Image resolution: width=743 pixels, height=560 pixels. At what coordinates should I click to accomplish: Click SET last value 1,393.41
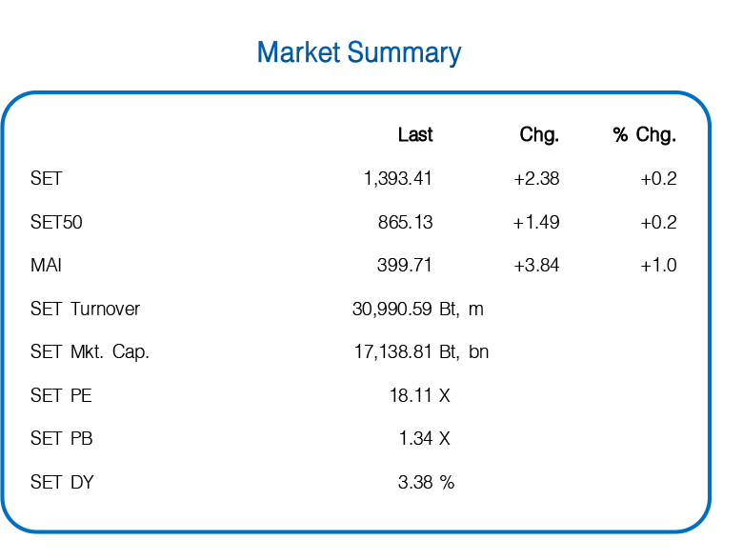pyautogui.click(x=397, y=179)
